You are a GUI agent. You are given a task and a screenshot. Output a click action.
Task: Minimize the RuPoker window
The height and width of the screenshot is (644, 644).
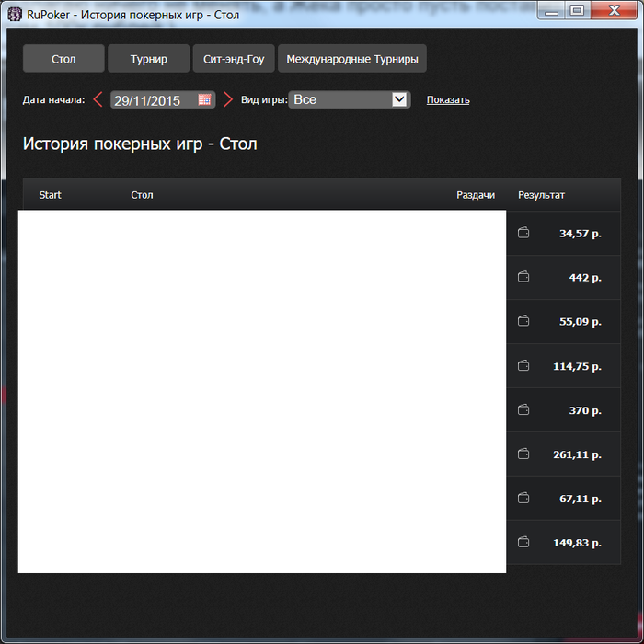(551, 11)
